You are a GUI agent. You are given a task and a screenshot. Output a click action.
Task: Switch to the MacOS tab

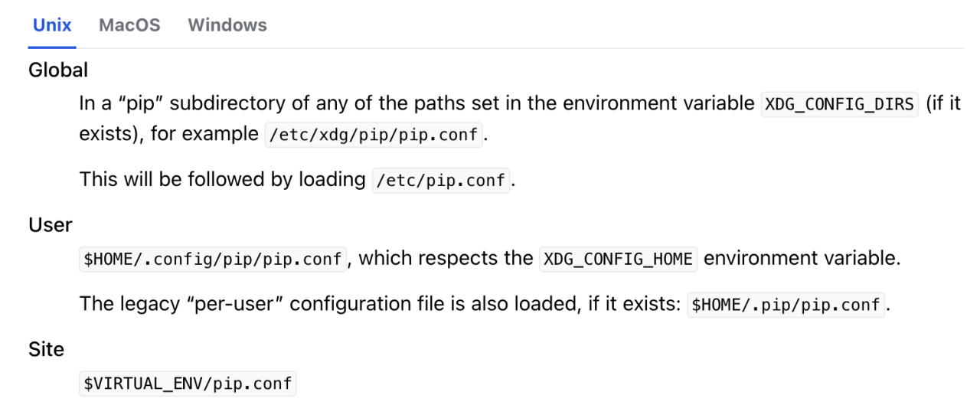click(129, 24)
